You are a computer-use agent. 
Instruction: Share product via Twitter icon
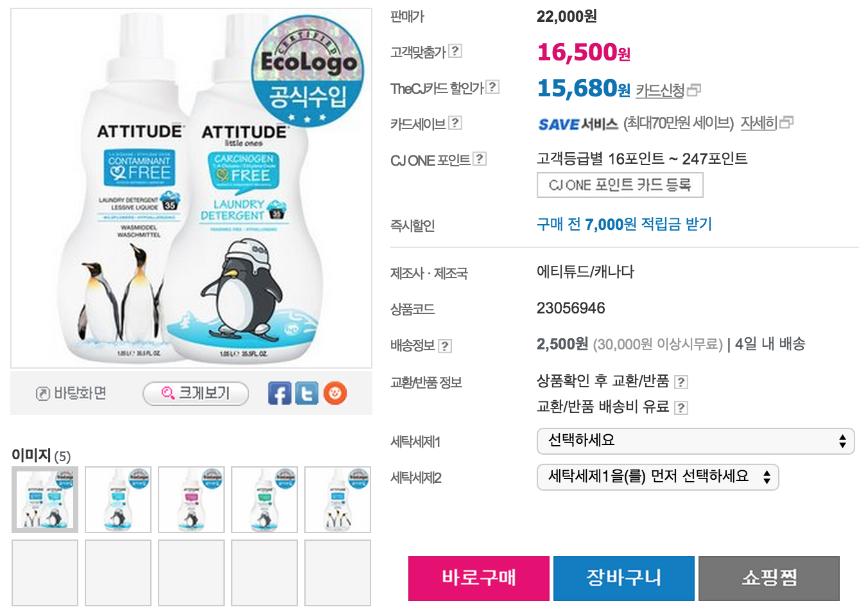click(x=307, y=393)
